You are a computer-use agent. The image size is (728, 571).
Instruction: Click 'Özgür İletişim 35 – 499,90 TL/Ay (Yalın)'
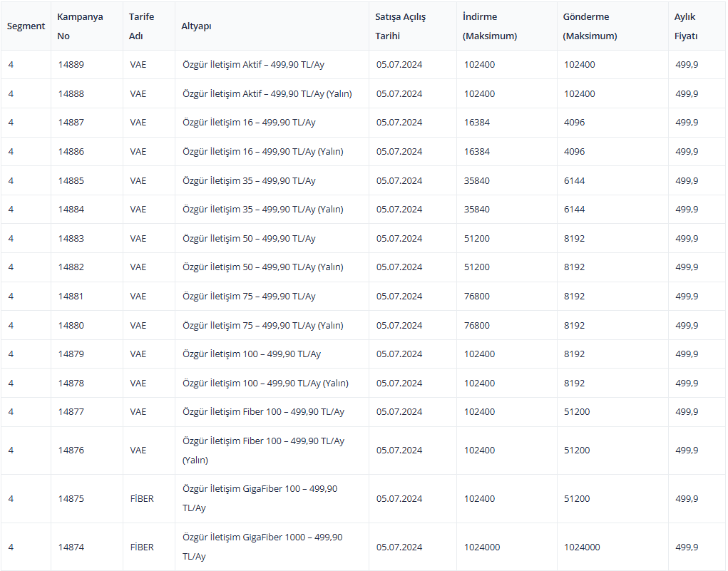[263, 210]
